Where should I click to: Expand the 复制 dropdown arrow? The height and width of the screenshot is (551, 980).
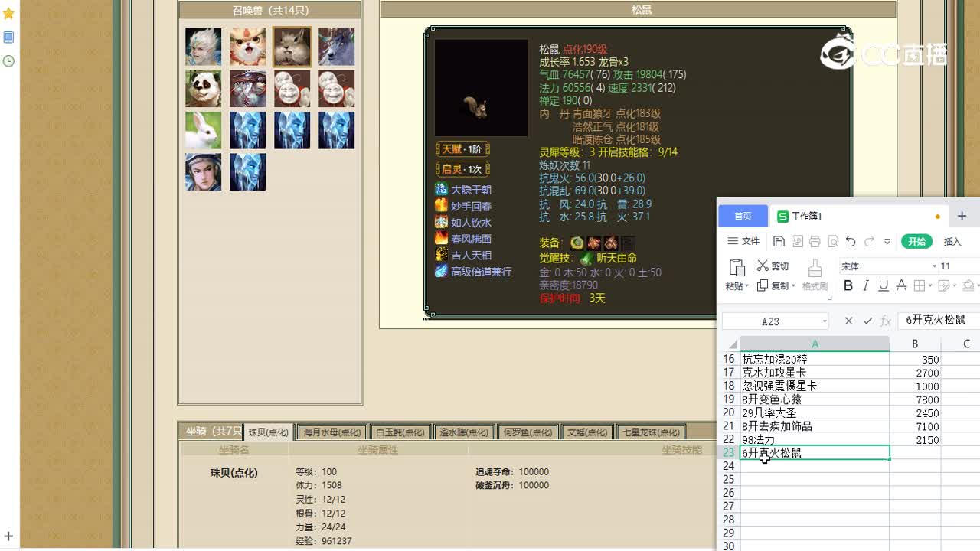coord(793,286)
